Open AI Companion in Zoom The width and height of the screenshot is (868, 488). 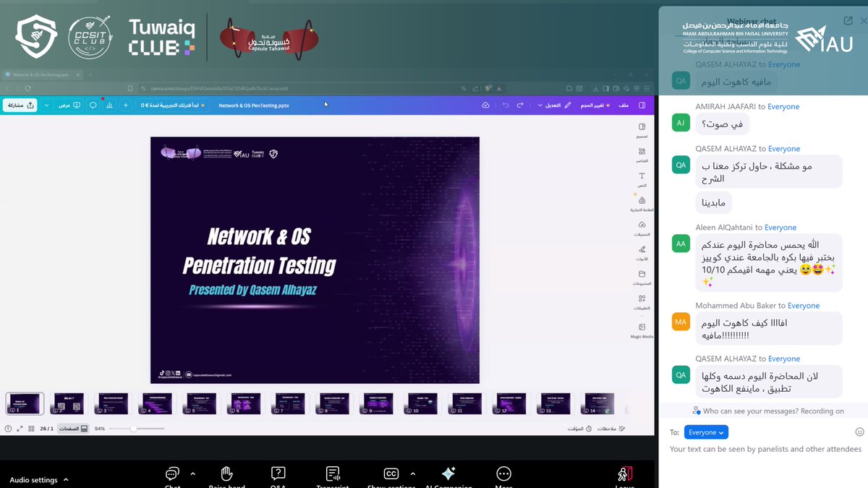point(448,477)
